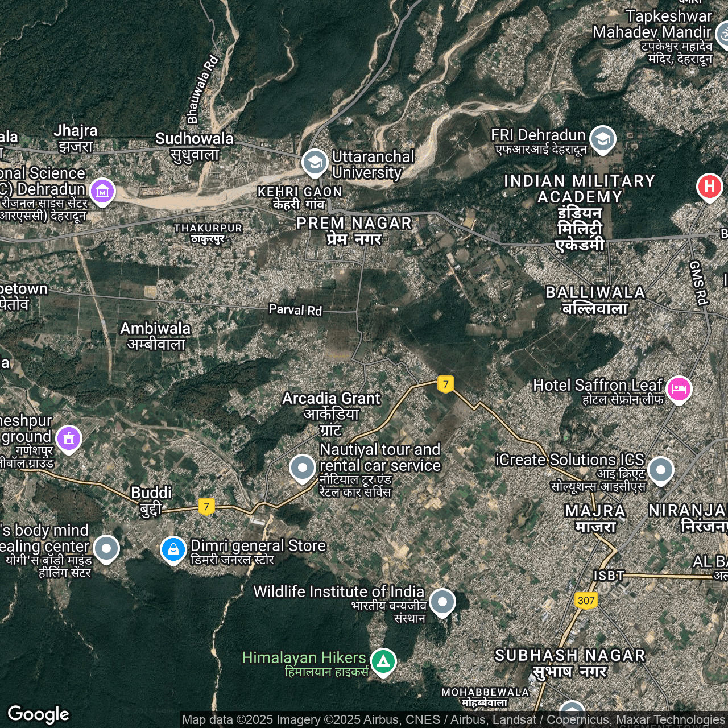
Task: Click Yogi's body mind healing center pin
Action: pos(106,548)
